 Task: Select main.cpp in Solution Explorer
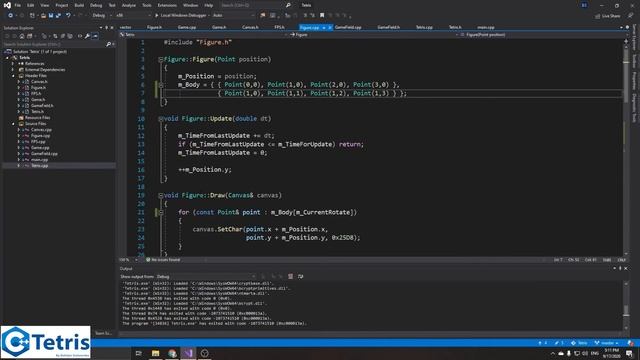(40, 160)
